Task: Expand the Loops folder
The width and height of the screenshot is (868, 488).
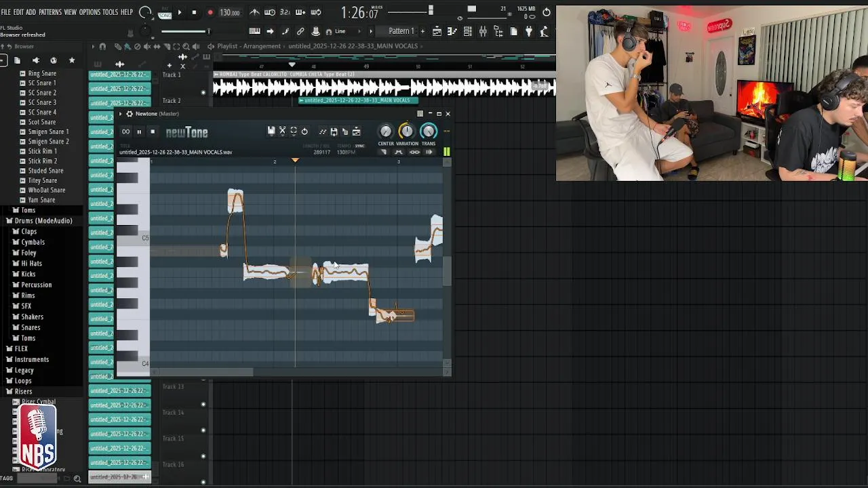Action: click(23, 381)
